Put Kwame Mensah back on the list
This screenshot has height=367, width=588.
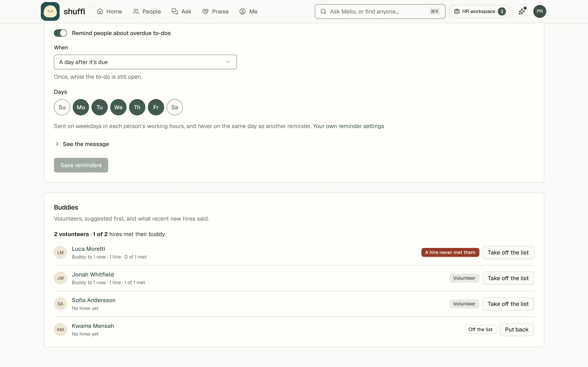coord(517,330)
